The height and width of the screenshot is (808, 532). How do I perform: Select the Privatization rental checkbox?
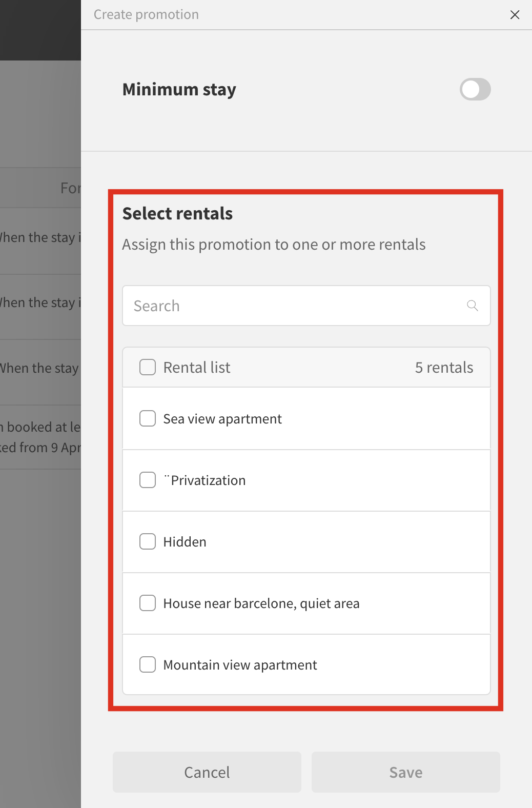(x=148, y=480)
